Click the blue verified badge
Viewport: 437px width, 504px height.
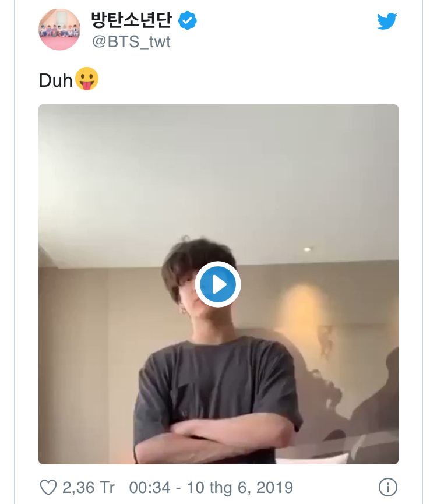pos(187,21)
